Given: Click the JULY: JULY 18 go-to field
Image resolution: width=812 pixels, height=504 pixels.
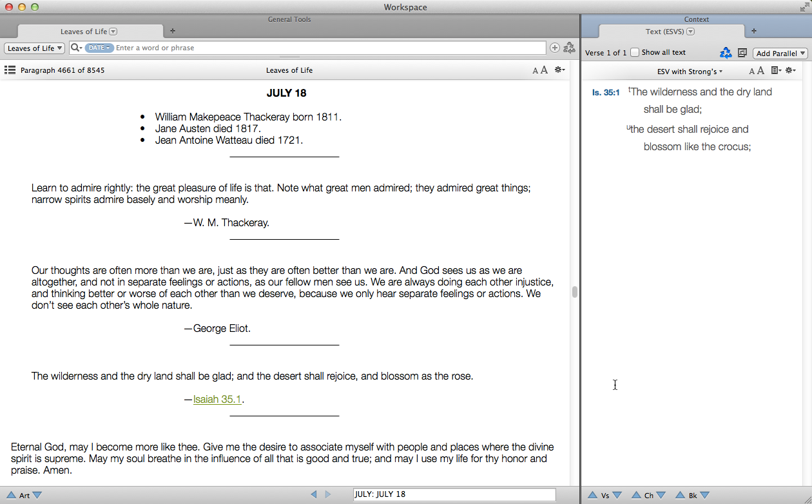Looking at the screenshot, I should tap(454, 494).
